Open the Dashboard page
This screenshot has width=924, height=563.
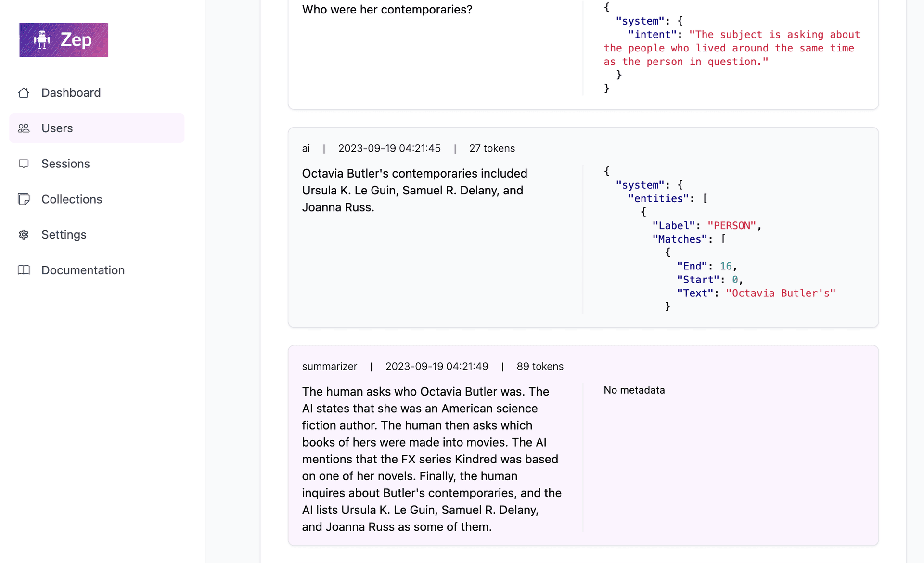[71, 92]
